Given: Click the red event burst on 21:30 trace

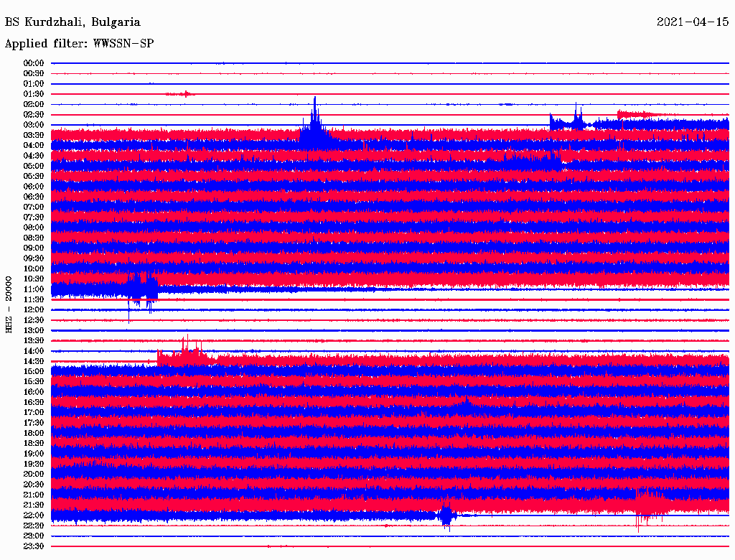Looking at the screenshot, I should (650, 505).
